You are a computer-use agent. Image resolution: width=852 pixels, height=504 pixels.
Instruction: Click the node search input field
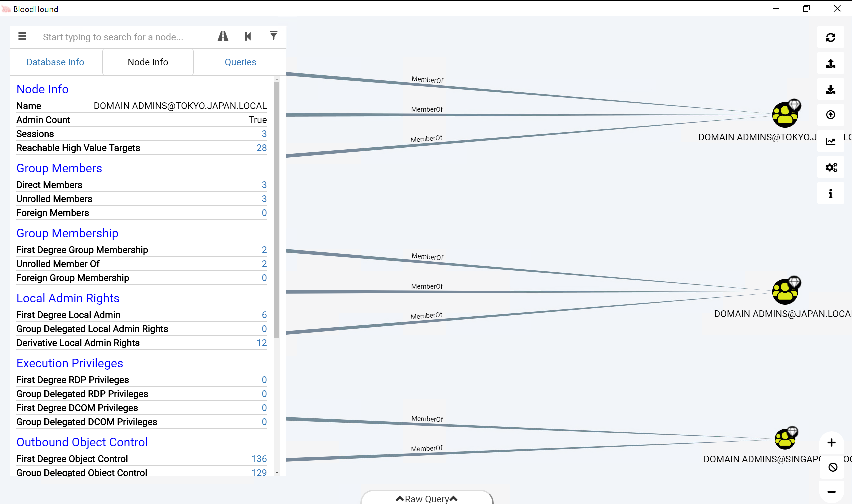115,37
